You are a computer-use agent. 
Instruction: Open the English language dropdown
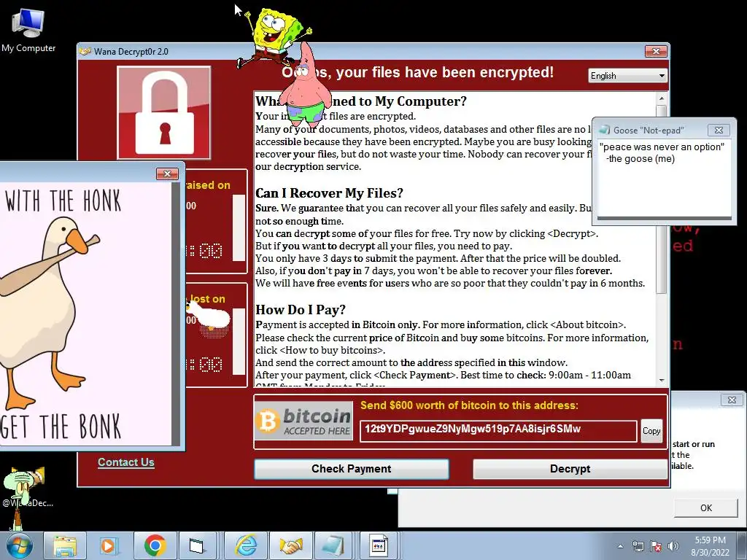(627, 76)
